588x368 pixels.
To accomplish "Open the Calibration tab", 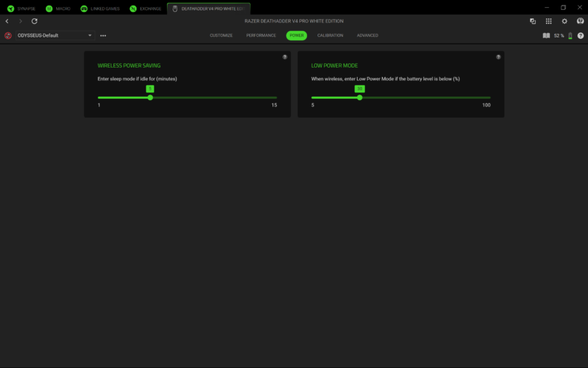I will [330, 35].
